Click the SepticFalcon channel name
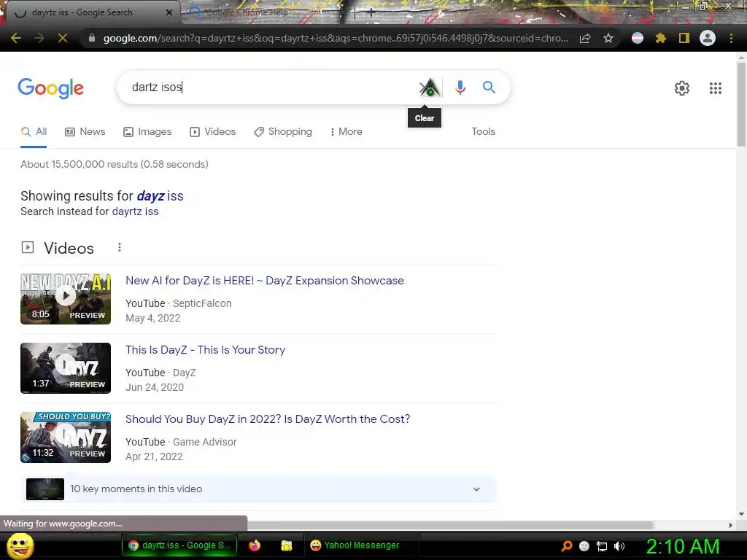Viewport: 747px width, 560px height. tap(202, 303)
